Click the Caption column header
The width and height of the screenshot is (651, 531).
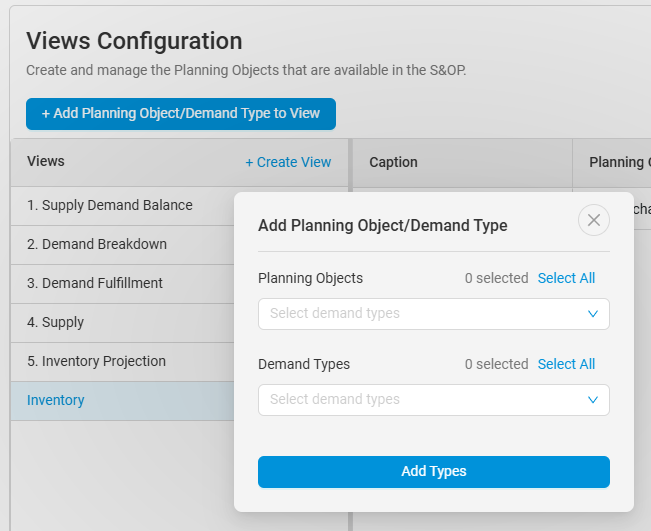(393, 162)
